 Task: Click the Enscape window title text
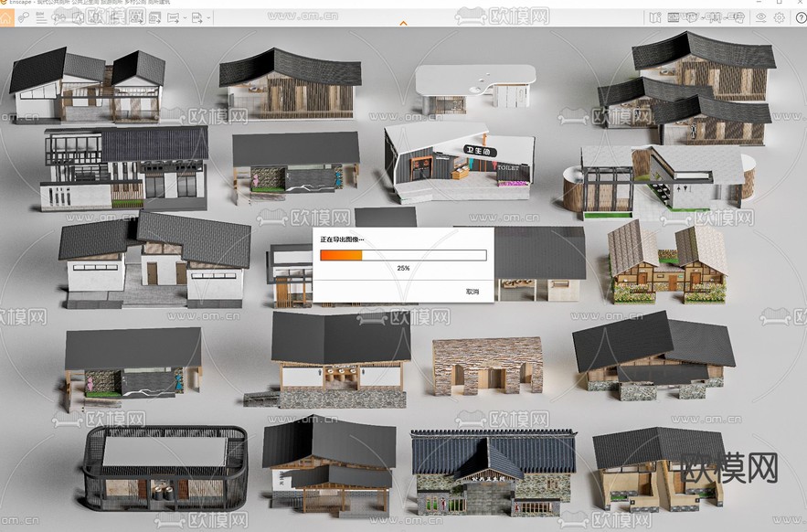point(89,3)
